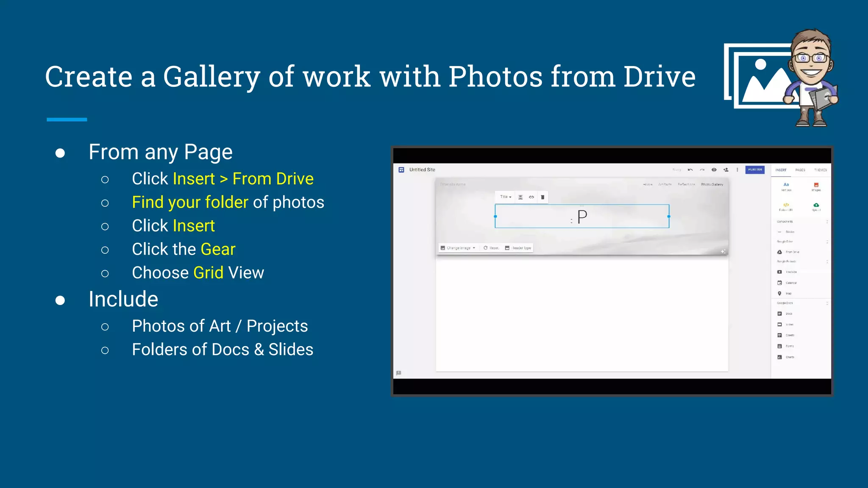
Task: Open the Home page nav link
Action: 648,185
